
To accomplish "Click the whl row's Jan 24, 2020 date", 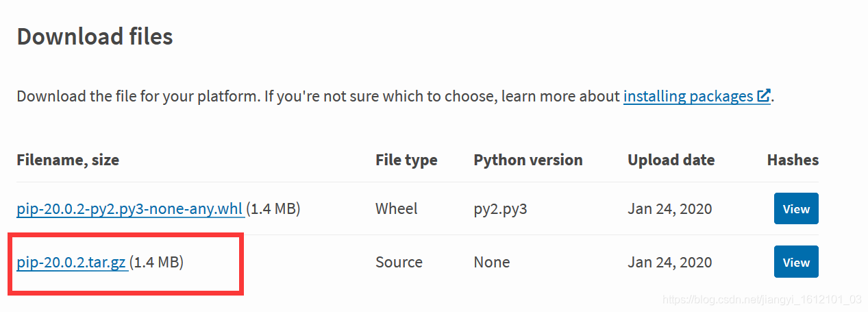I will pyautogui.click(x=669, y=208).
